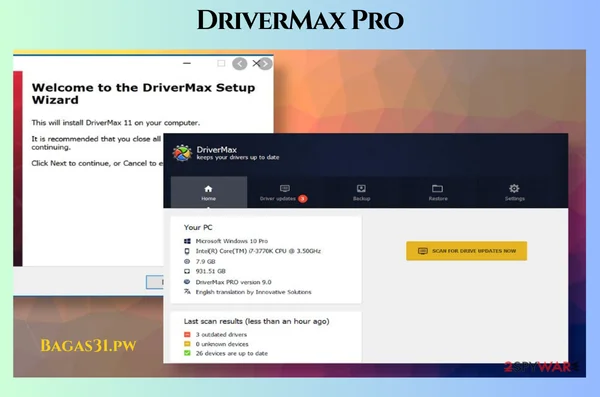This screenshot has height=397, width=600.
Task: Click the CPU icon beside Intel Core i7-3770K
Action: [x=187, y=251]
